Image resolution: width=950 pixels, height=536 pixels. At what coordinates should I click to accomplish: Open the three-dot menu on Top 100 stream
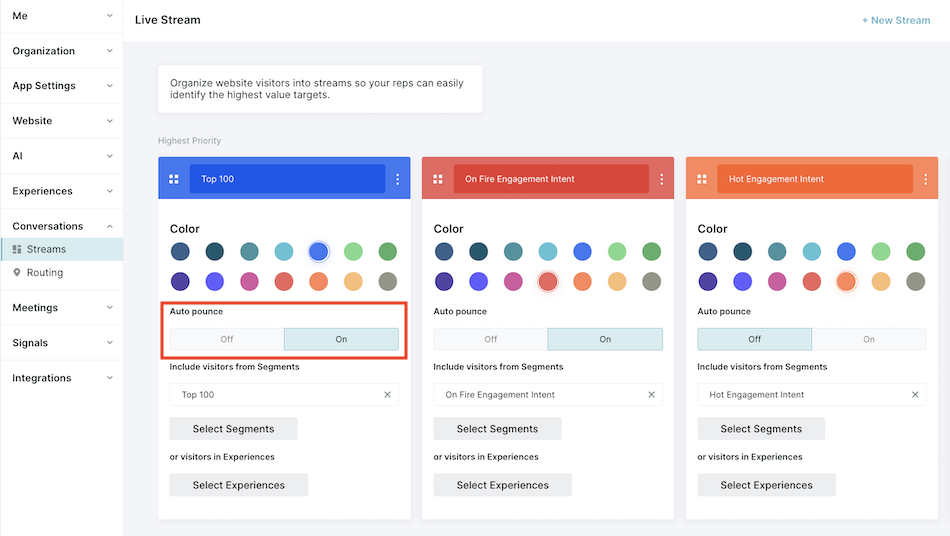pos(397,179)
